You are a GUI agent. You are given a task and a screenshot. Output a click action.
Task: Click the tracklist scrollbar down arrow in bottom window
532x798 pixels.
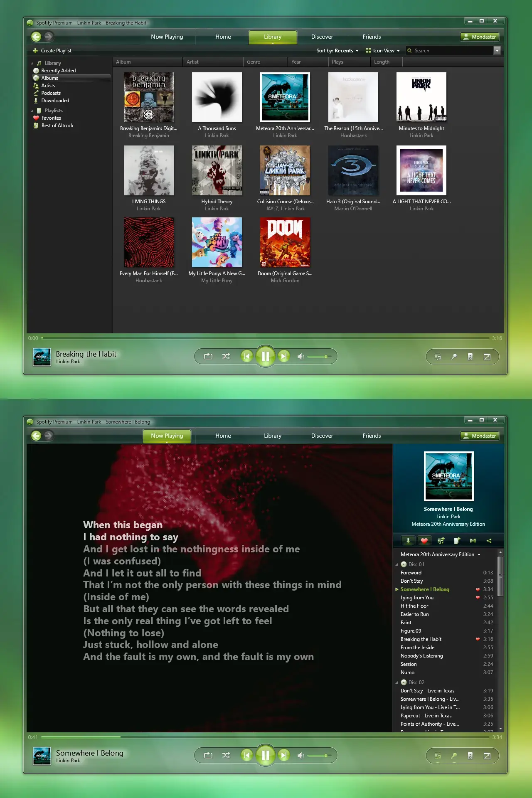[500, 728]
